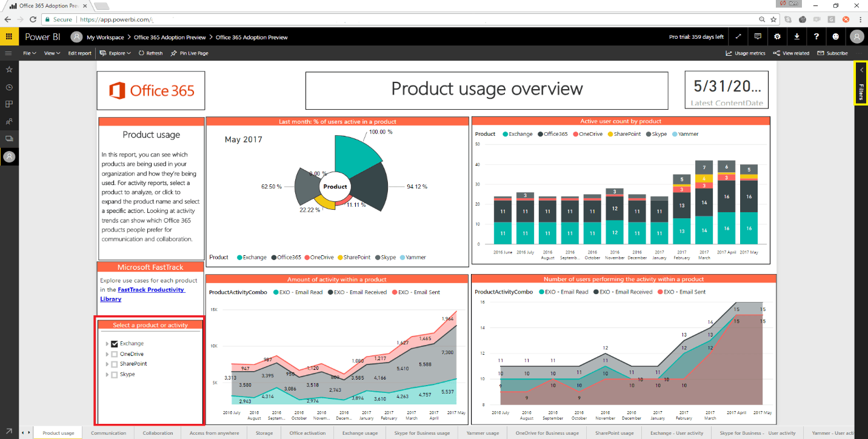This screenshot has width=868, height=439.
Task: Reload page with browser reload icon
Action: [33, 19]
